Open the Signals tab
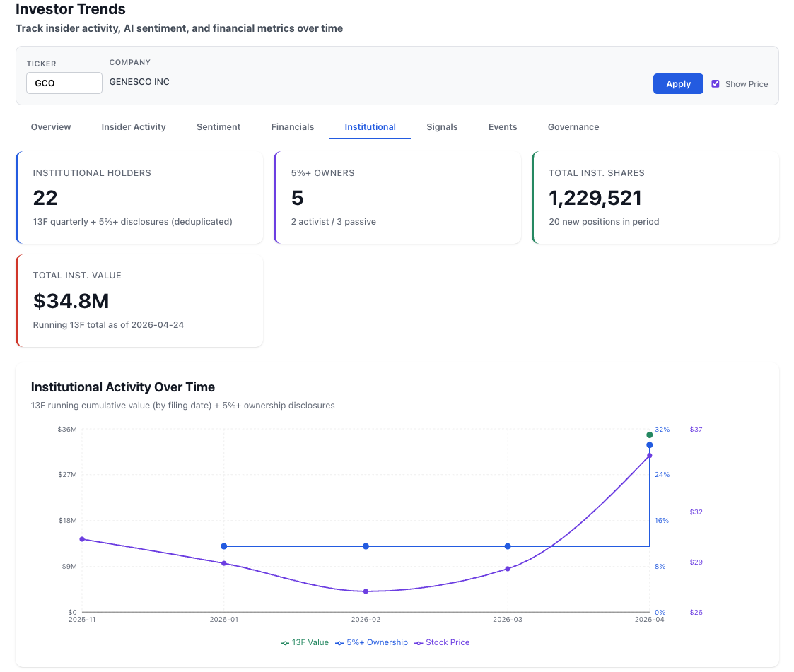Screen dimensions: 794x672 tap(442, 127)
